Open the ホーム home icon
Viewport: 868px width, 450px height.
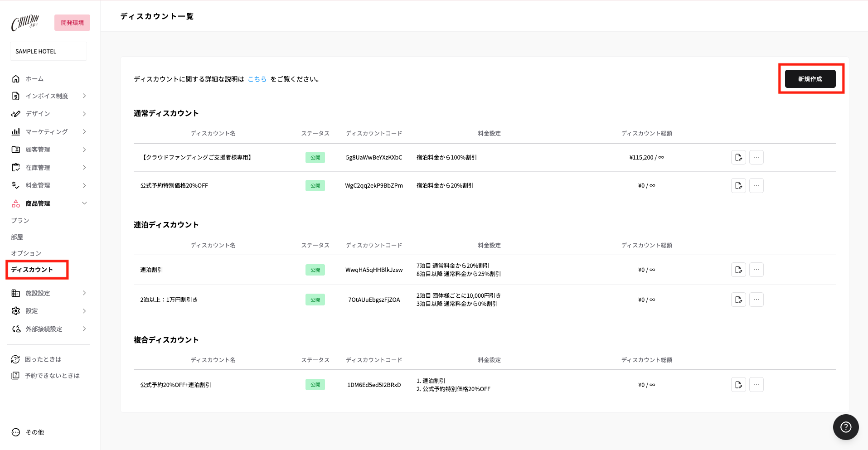[16, 79]
